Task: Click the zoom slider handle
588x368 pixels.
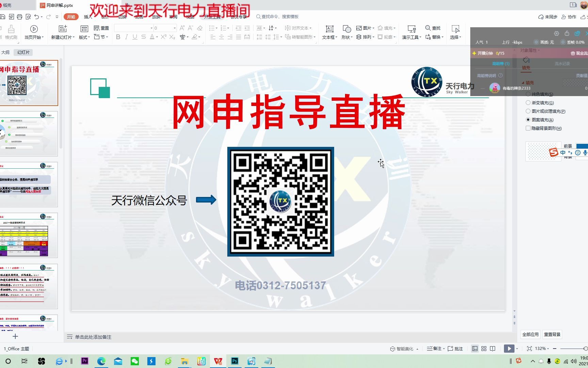Action: 585,349
